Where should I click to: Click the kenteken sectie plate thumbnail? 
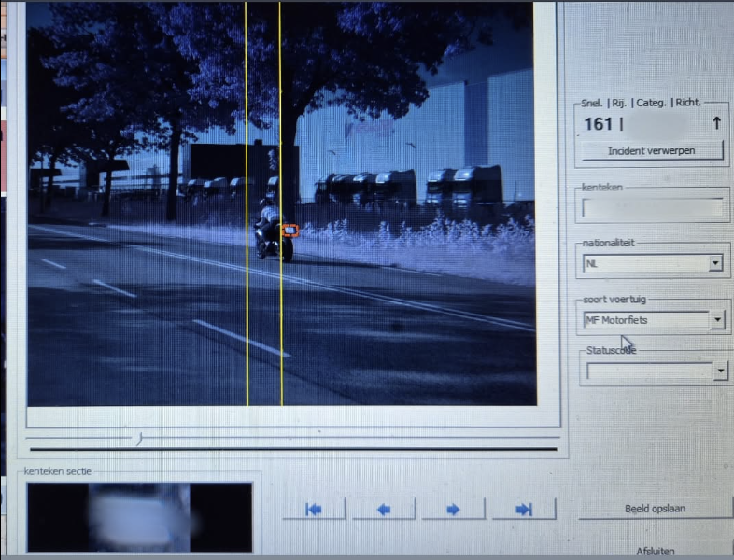[139, 517]
